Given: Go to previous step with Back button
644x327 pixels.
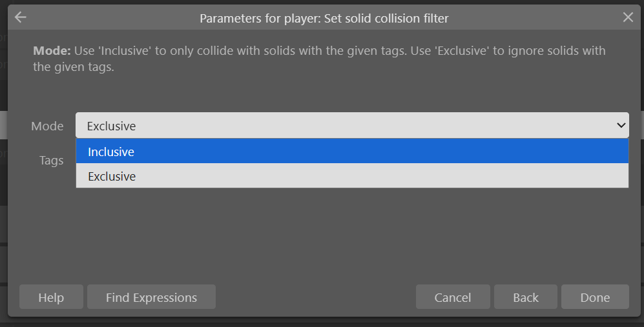Looking at the screenshot, I should click(525, 297).
